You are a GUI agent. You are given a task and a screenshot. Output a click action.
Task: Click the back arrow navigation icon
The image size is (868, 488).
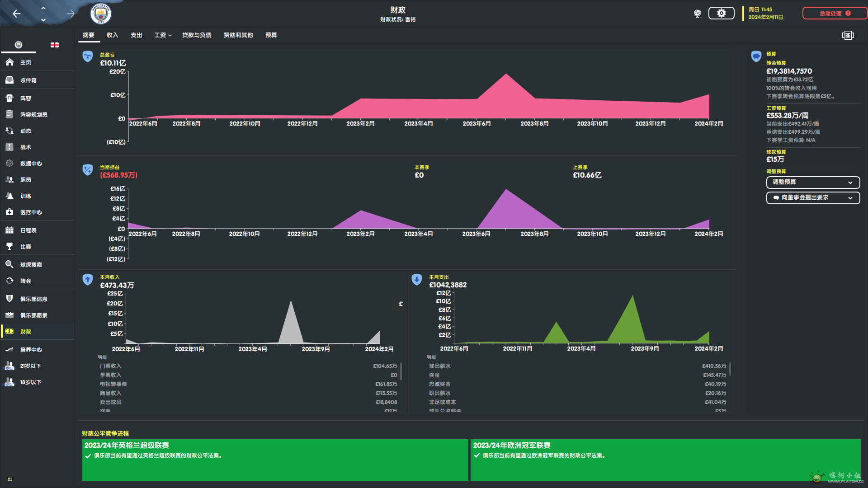(17, 14)
